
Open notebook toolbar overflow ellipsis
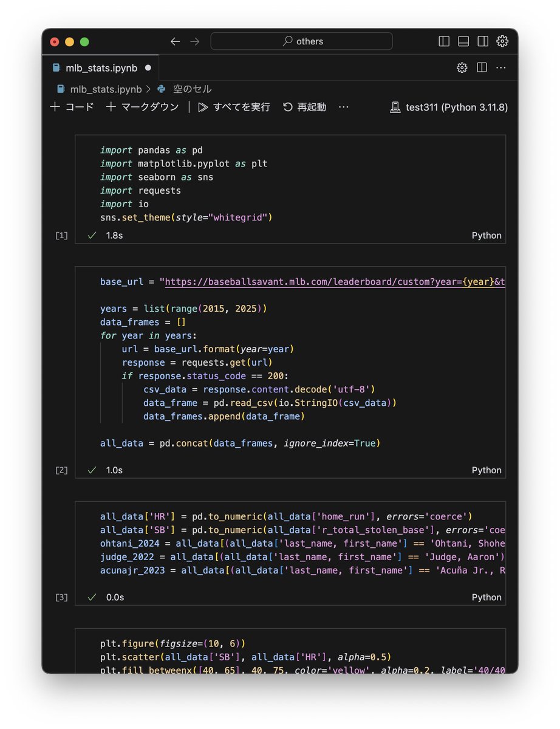click(x=344, y=107)
